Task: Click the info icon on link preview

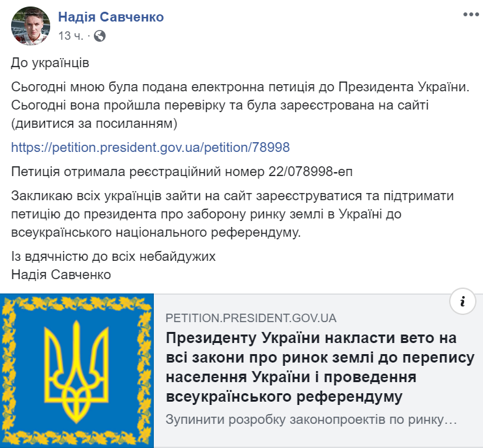Action: tap(463, 301)
